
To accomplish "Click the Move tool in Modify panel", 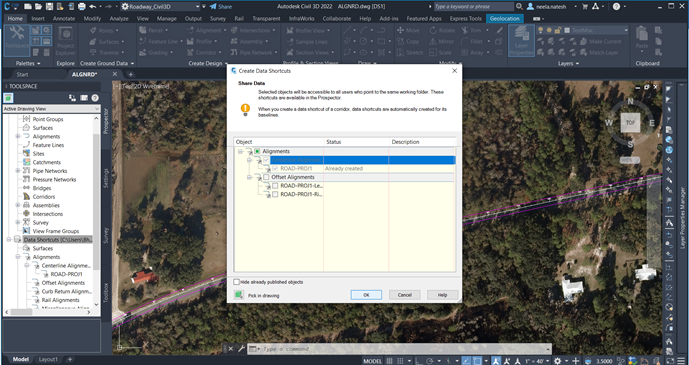I will click(408, 30).
